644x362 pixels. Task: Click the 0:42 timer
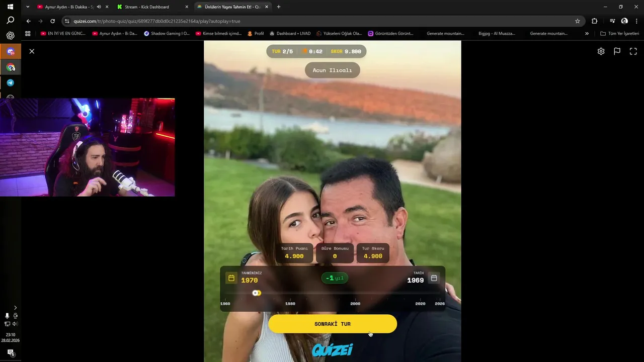(312, 51)
